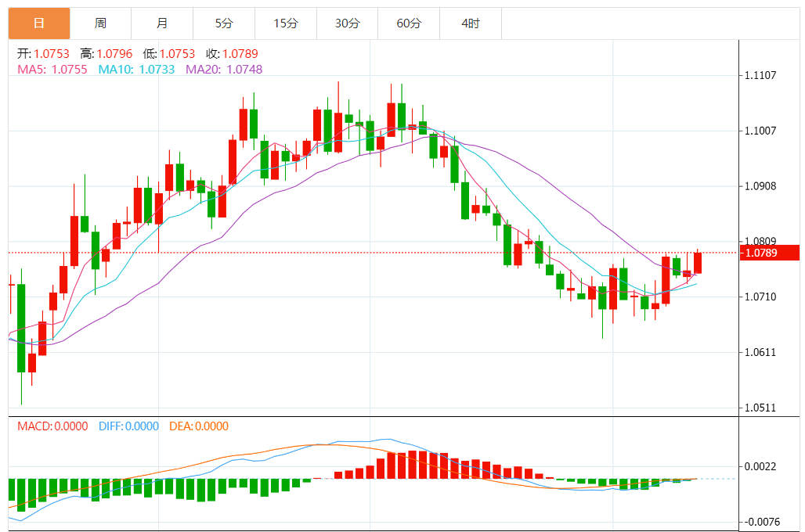This screenshot has height=532, width=805.
Task: Click the MA20: 1.0748 indicator label
Action: coord(224,70)
